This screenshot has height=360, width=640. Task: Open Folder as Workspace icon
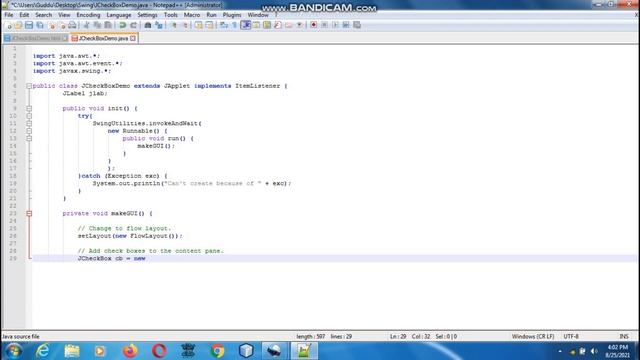(x=289, y=25)
